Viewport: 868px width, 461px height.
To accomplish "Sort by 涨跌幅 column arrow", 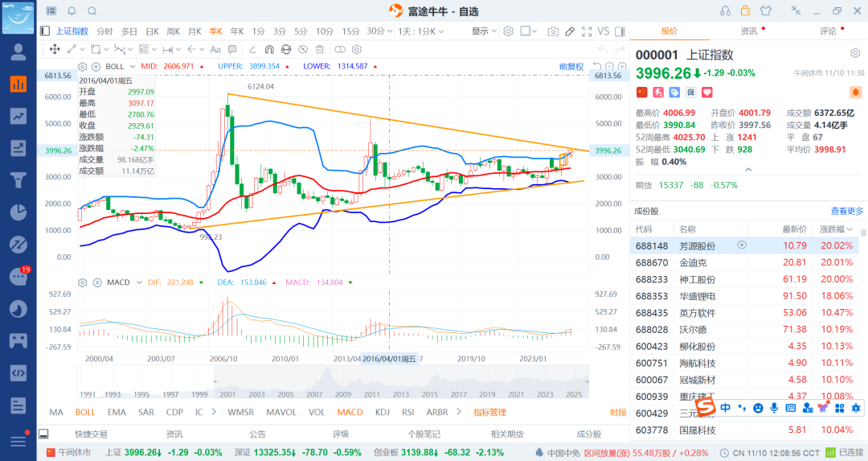I will coord(850,229).
